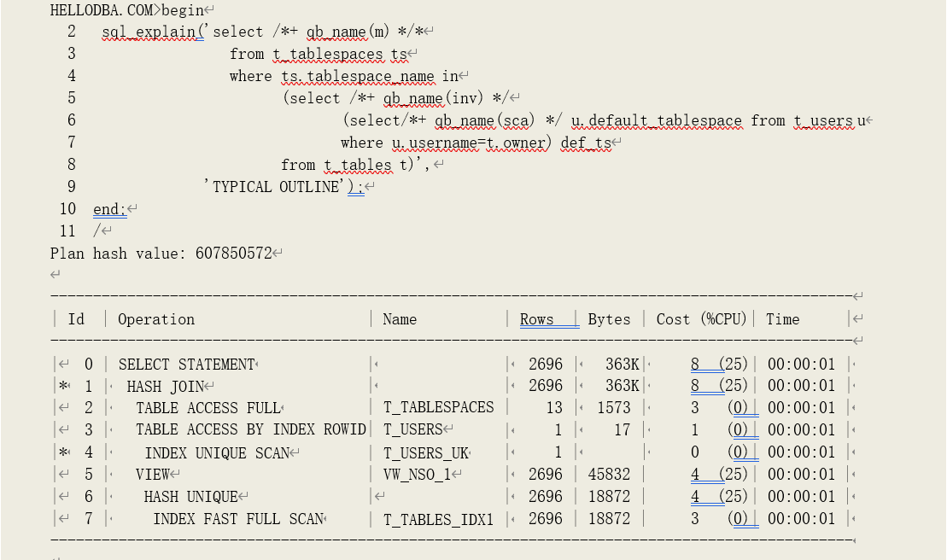Viewport: 947px width, 560px height.
Task: Click the 'HASH JOIN' operation
Action: 166,387
